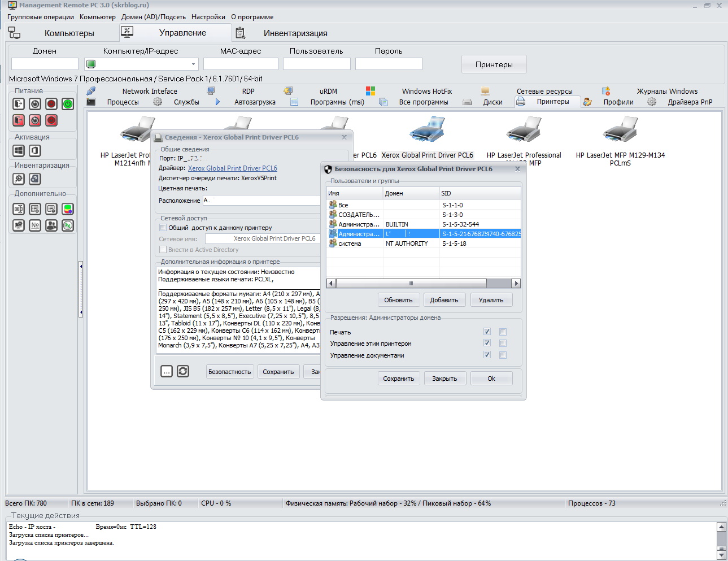Click the colored database icon in Дополнительно
This screenshot has width=728, height=561.
(x=68, y=209)
